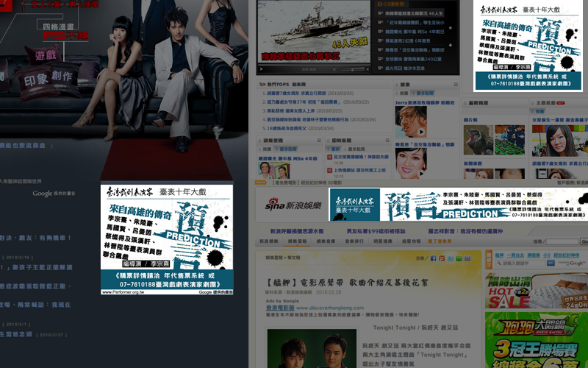Click the Facebook share icon in the article
588x368 pixels.
[x=433, y=259]
